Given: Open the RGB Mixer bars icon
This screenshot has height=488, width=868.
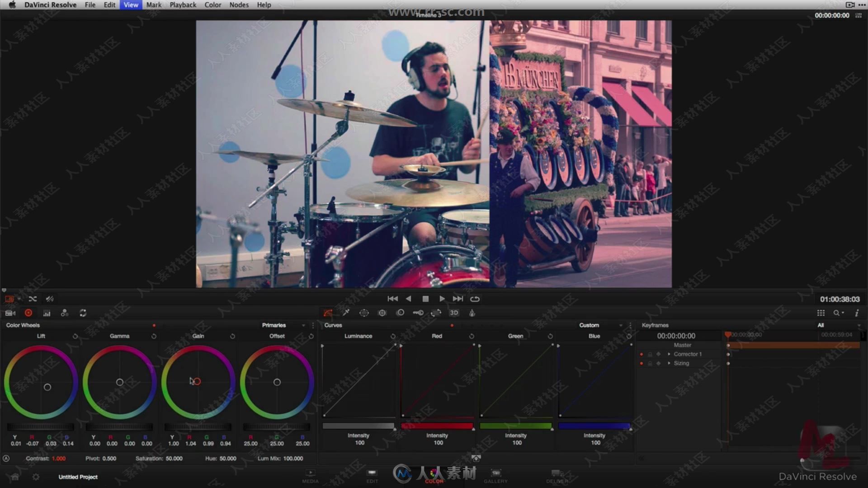Looking at the screenshot, I should click(47, 313).
